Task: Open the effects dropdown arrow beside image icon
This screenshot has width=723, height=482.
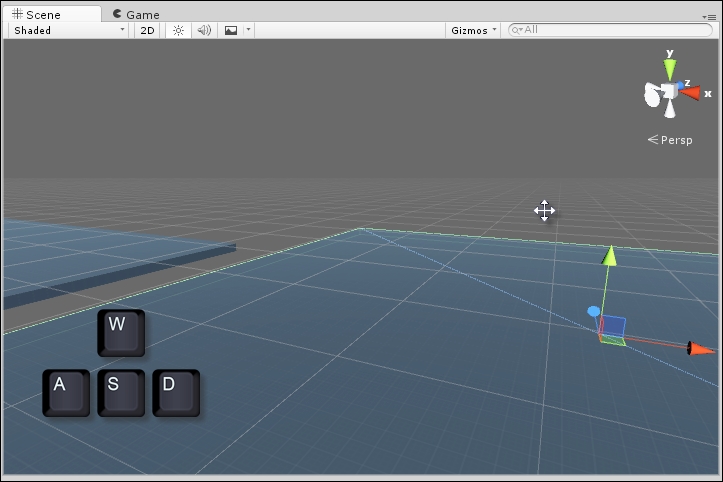Action: point(248,30)
